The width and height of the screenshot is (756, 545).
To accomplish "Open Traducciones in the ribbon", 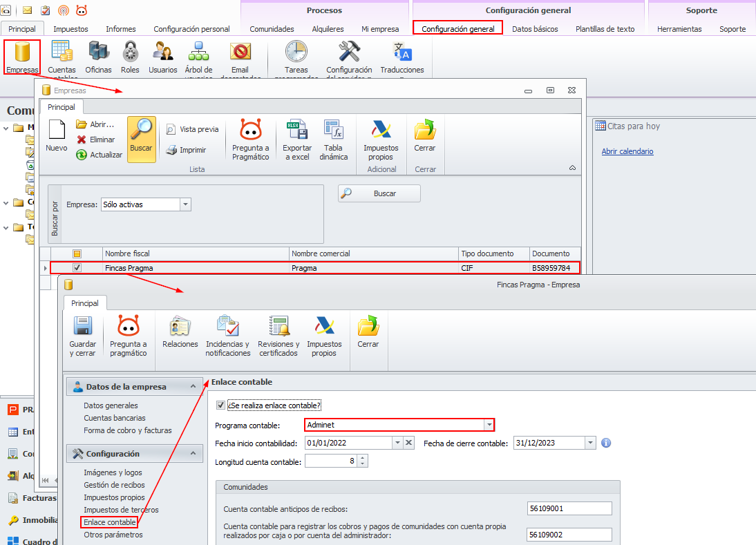I will (402, 57).
